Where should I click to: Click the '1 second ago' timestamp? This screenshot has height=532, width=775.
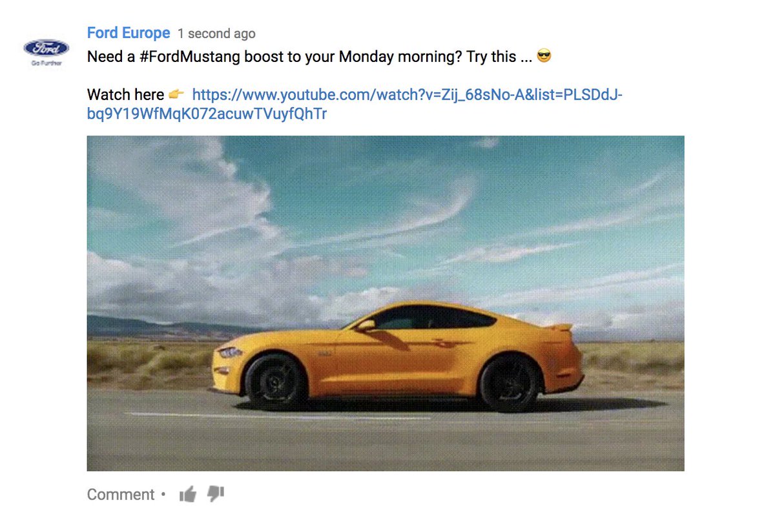pos(216,34)
